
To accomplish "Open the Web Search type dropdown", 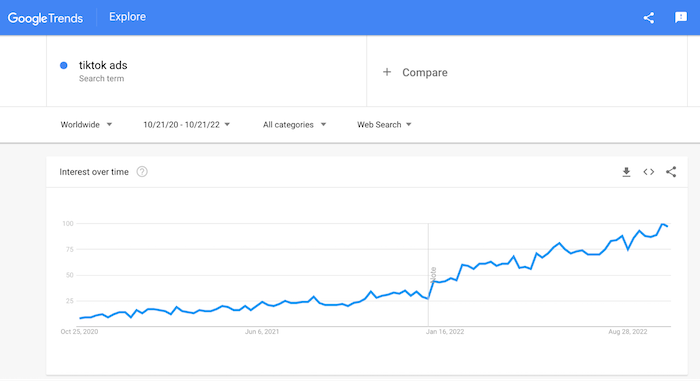I will point(384,125).
